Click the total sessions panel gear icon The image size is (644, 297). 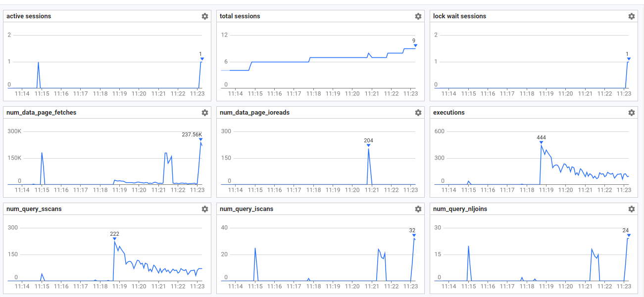418,16
